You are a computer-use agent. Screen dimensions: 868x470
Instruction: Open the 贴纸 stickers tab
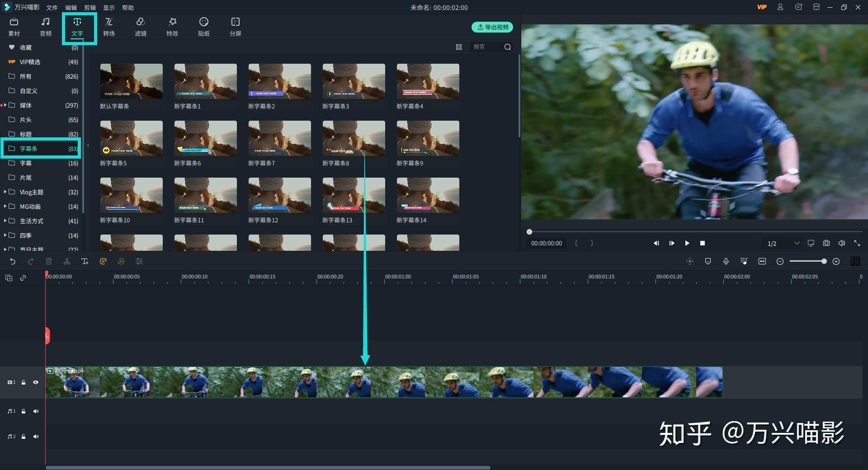tap(204, 27)
